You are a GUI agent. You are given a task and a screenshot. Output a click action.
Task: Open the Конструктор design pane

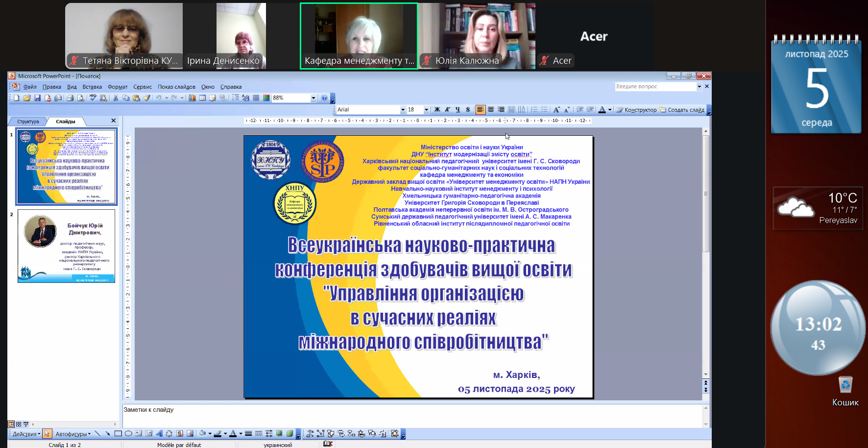[x=636, y=110]
